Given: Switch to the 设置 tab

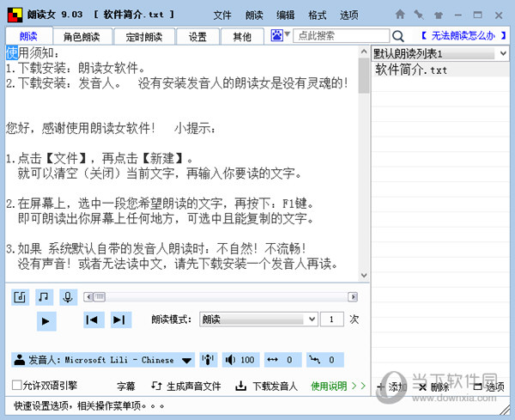Looking at the screenshot, I should pos(197,36).
